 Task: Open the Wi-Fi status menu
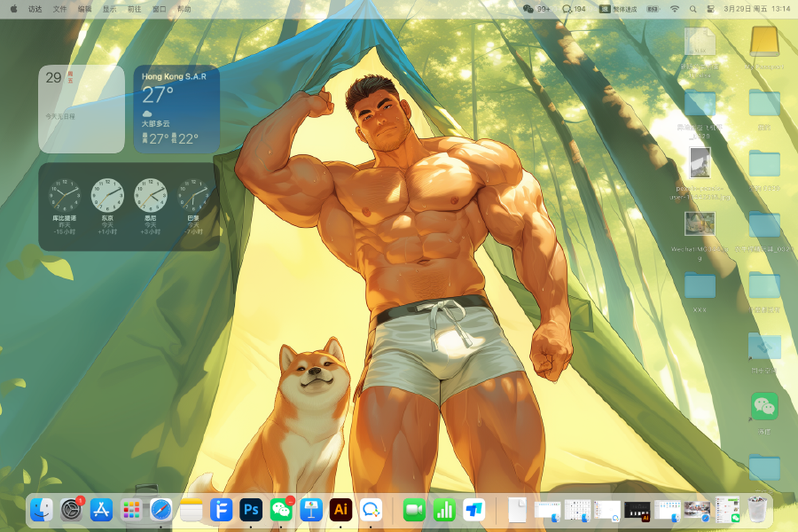[674, 8]
